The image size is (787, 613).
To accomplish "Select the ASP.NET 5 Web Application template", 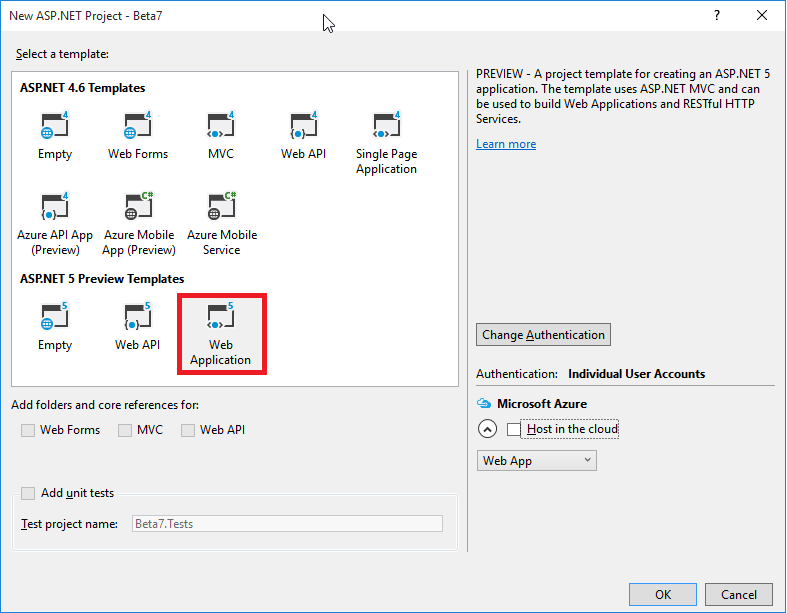I will click(221, 334).
